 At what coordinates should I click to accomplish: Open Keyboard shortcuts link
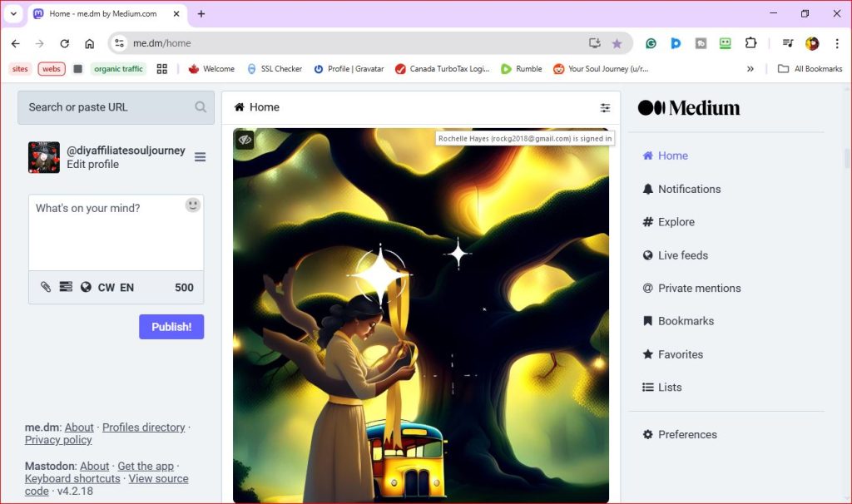point(72,478)
